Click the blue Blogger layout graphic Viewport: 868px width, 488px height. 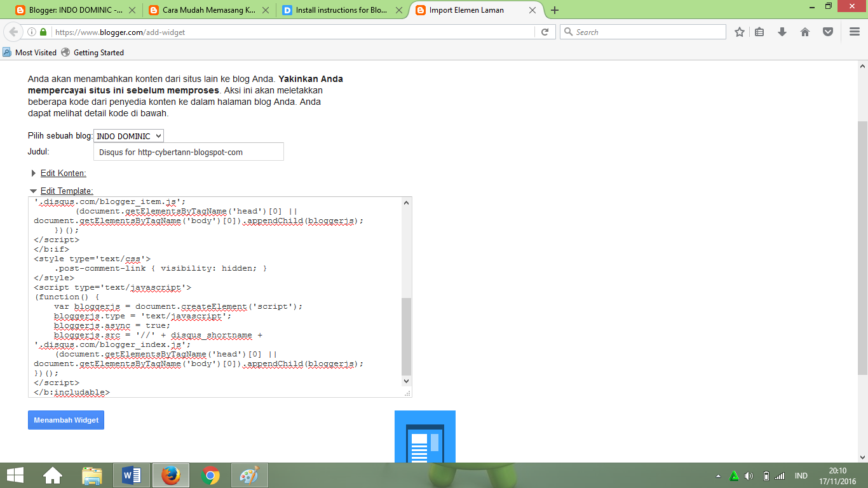[425, 437]
